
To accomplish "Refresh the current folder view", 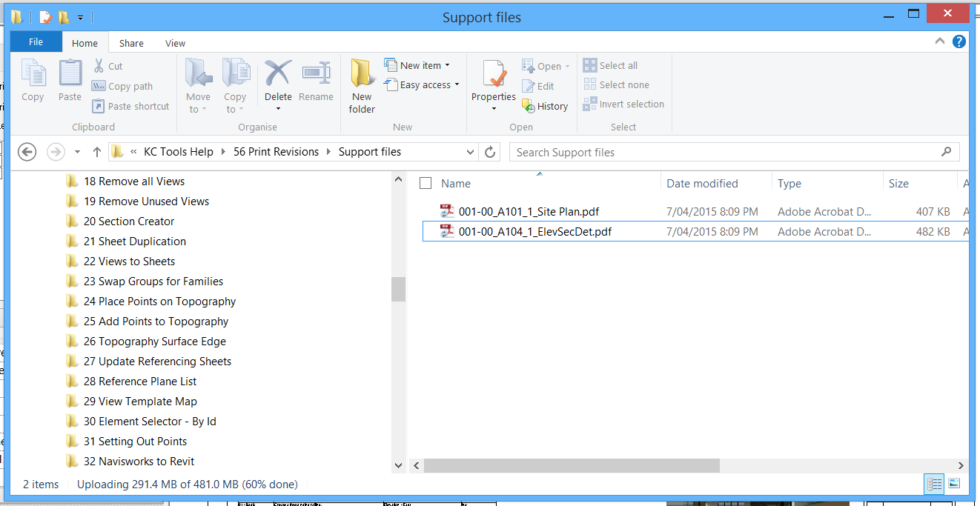I will click(490, 152).
